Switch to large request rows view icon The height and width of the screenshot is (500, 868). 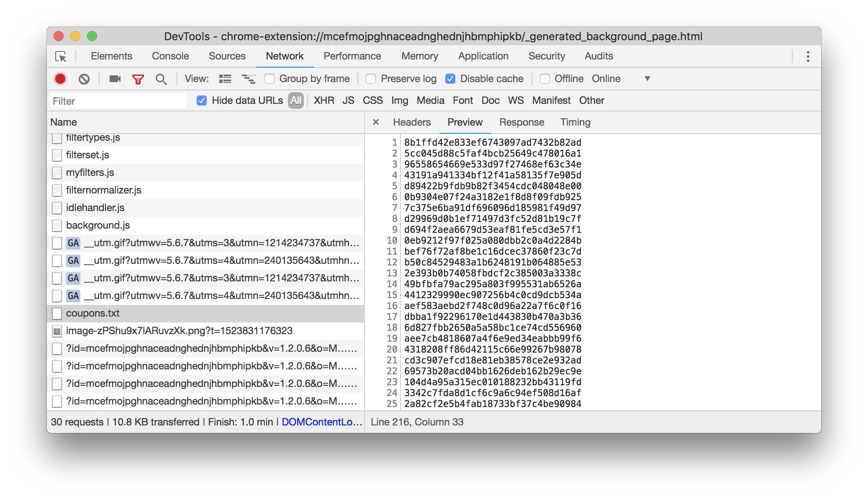point(225,79)
